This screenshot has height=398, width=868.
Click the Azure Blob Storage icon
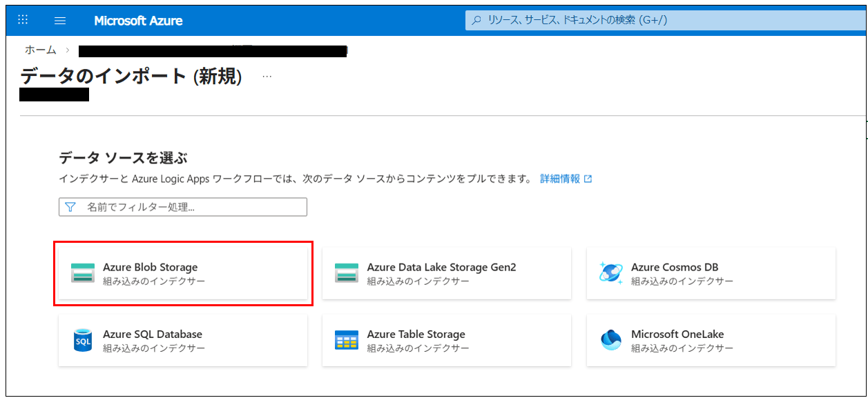[x=83, y=273]
